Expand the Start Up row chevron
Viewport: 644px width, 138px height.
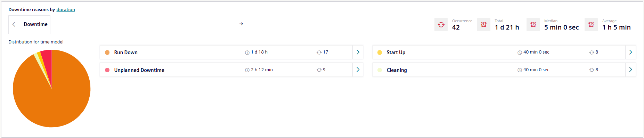point(630,52)
